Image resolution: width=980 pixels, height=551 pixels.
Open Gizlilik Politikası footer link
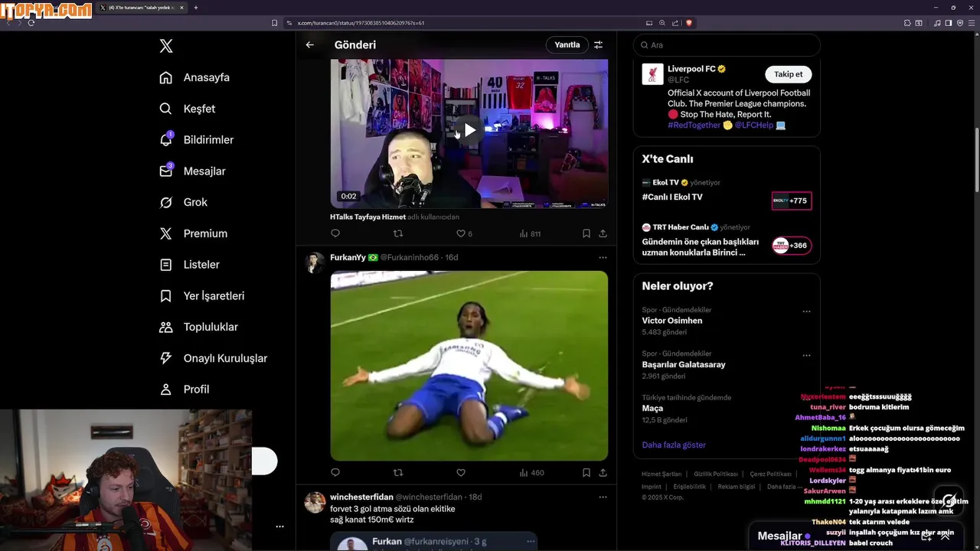[x=716, y=474]
